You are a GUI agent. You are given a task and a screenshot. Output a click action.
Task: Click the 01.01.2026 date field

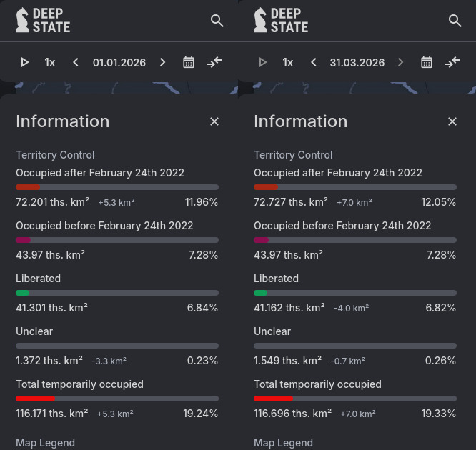click(119, 63)
